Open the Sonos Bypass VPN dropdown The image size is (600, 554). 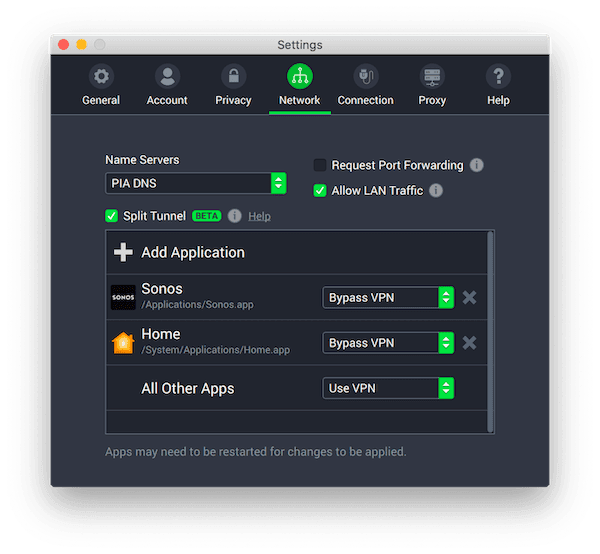pos(388,297)
